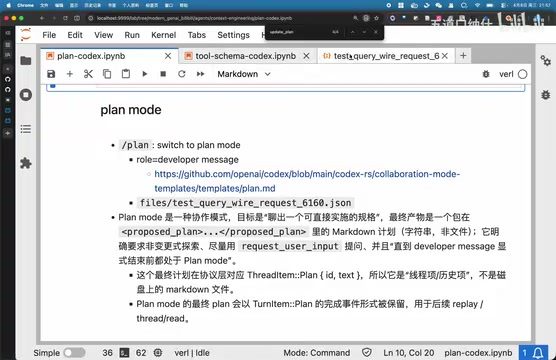The width and height of the screenshot is (556, 360).
Task: Open the right sidebar debugger panel
Action: click(545, 95)
